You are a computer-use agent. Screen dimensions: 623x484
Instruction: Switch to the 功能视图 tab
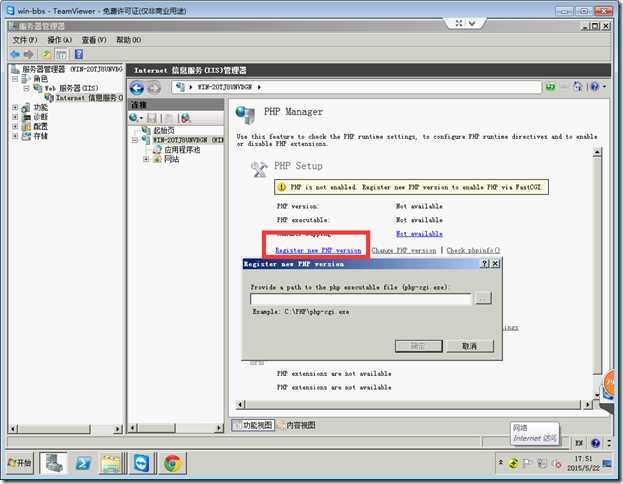tap(253, 425)
